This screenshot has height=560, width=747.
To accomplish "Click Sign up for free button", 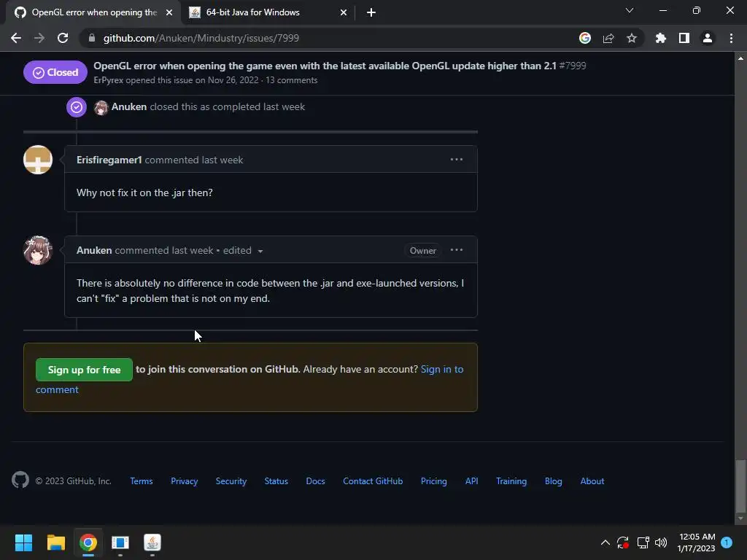I will pyautogui.click(x=84, y=370).
